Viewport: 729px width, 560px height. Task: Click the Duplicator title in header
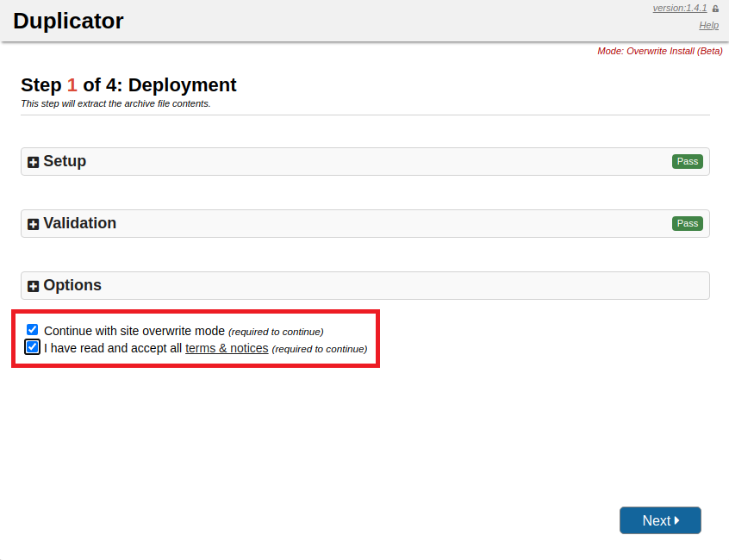tap(68, 21)
